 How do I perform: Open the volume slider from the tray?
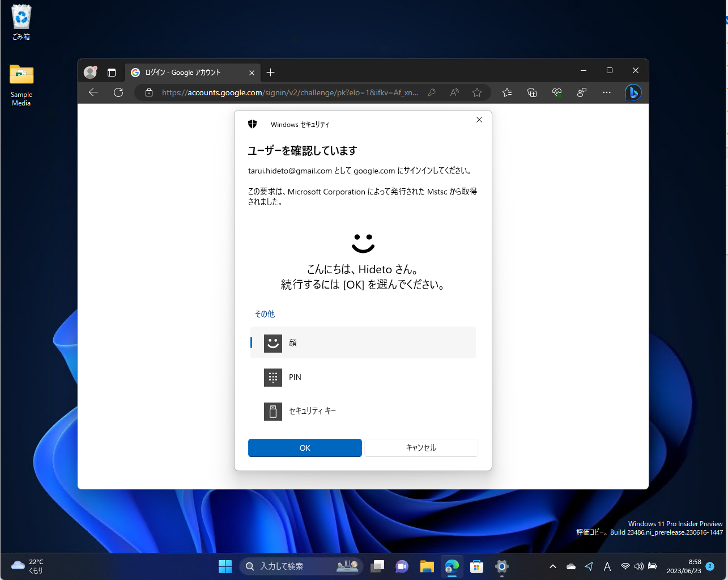(x=639, y=565)
